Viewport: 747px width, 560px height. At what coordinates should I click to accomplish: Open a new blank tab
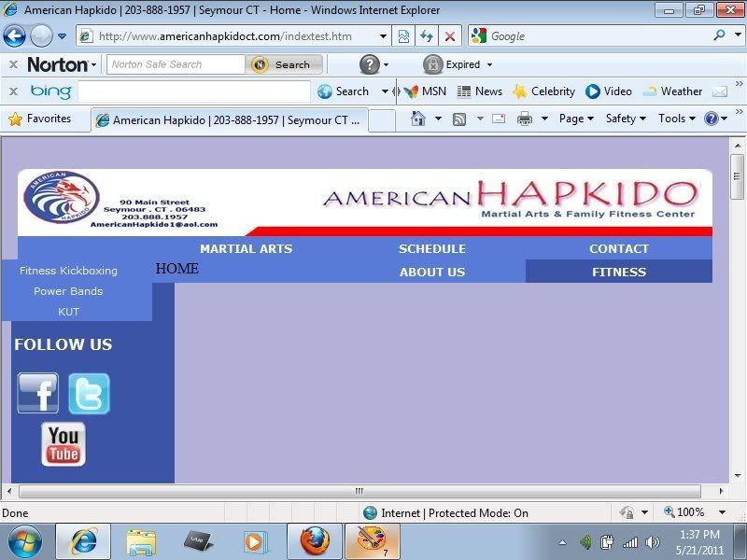382,120
